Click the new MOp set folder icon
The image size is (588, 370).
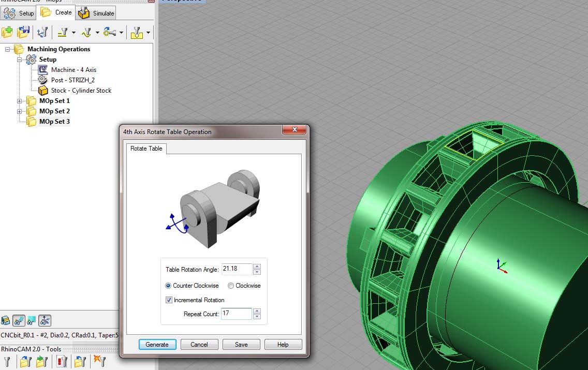pyautogui.click(x=7, y=32)
